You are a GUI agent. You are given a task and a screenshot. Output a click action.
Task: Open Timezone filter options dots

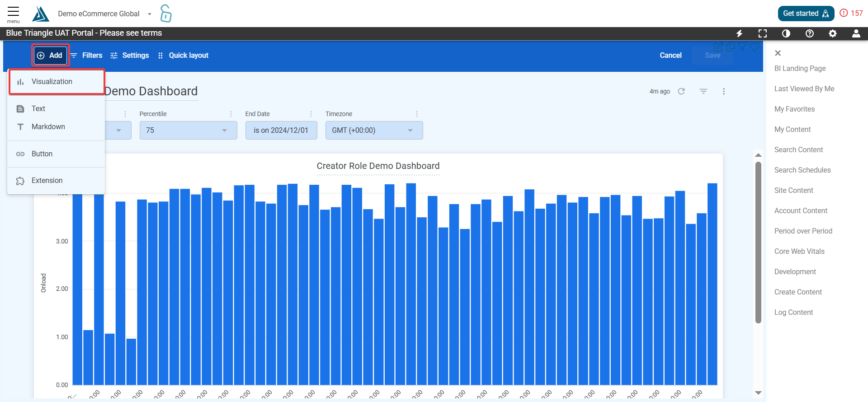pos(417,114)
